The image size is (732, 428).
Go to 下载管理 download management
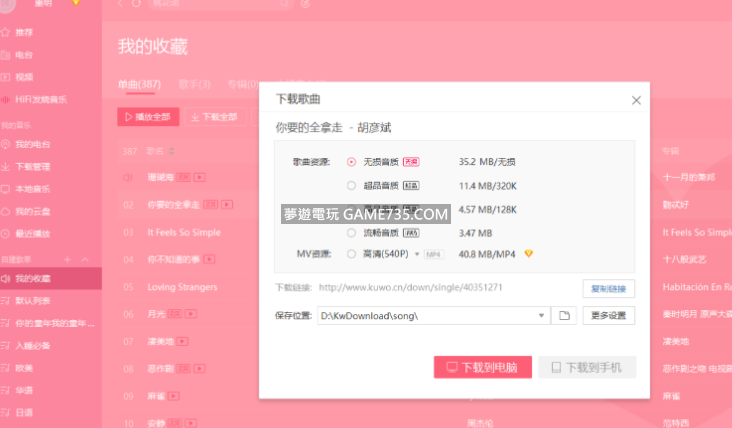click(33, 167)
